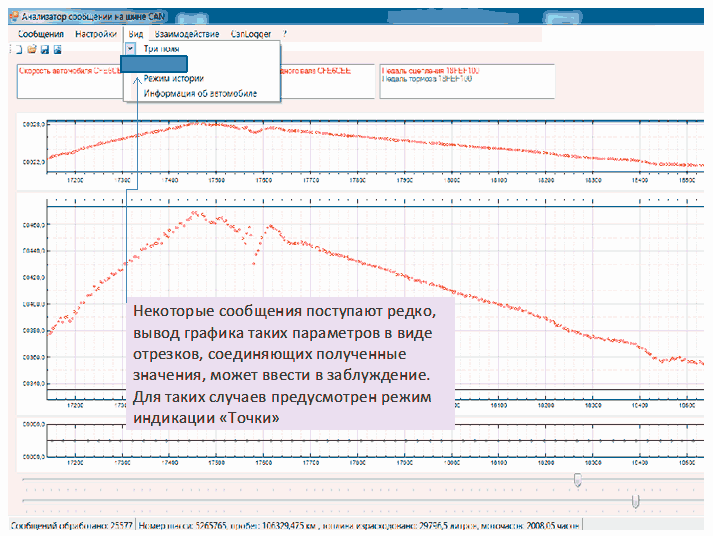Click the lower time slider handle
713x536 pixels.
pos(635,500)
